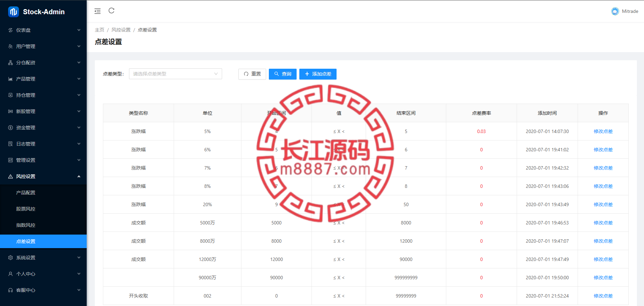Click the 资金管理 coin icon
This screenshot has width=644, height=306.
pyautogui.click(x=10, y=128)
